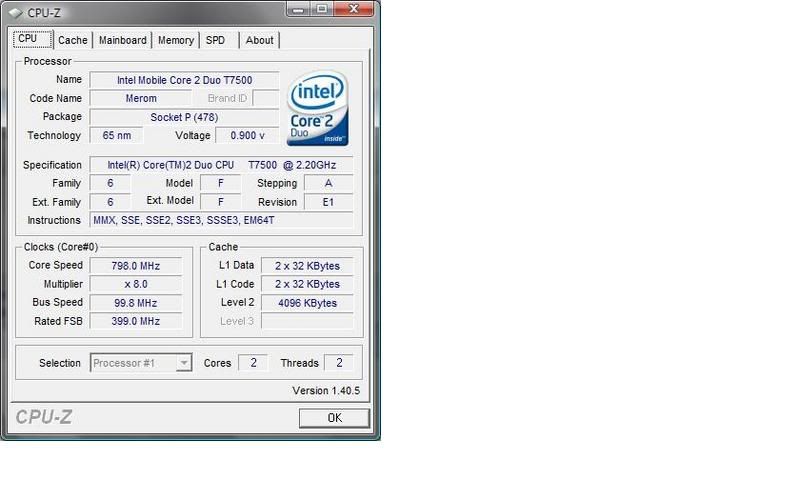Click the Ext. Model value F

(x=220, y=202)
